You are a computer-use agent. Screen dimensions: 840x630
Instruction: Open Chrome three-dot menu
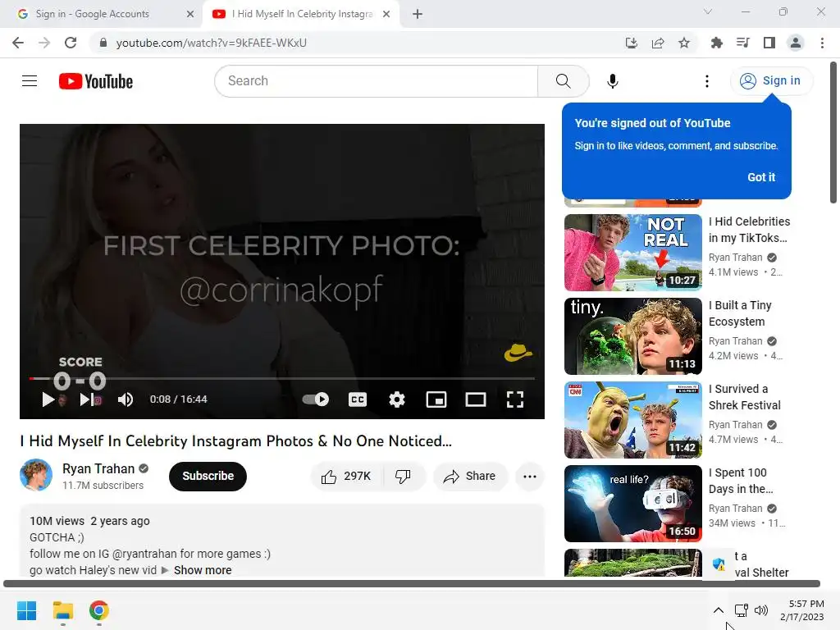coord(822,43)
